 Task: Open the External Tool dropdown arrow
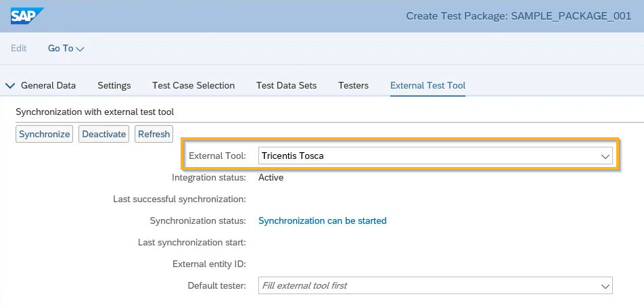605,156
